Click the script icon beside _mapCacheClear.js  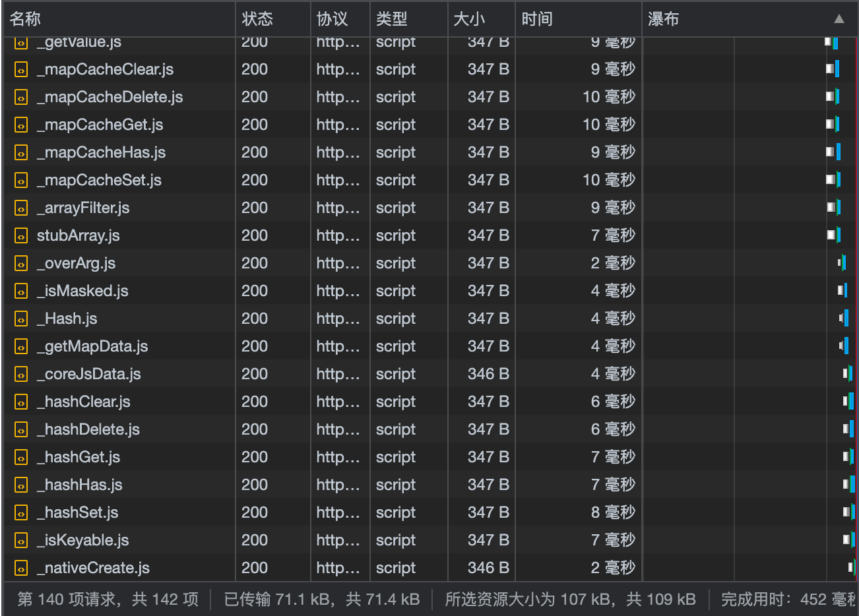click(x=21, y=69)
